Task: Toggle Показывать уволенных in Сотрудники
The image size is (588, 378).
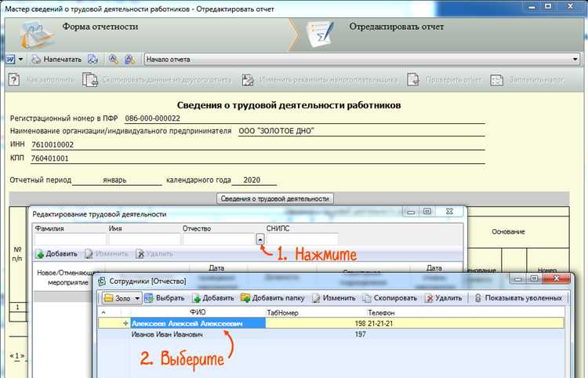Action: click(518, 298)
